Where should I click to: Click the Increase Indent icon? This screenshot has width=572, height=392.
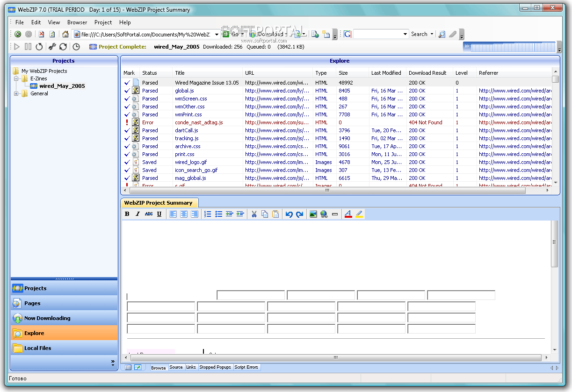240,214
